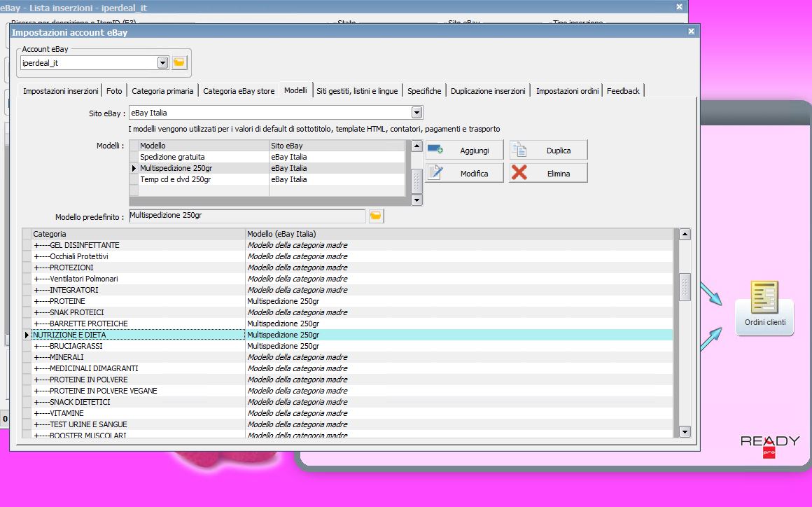Select the SNACK DIETETICI category
This screenshot has height=507, width=812.
(347, 403)
